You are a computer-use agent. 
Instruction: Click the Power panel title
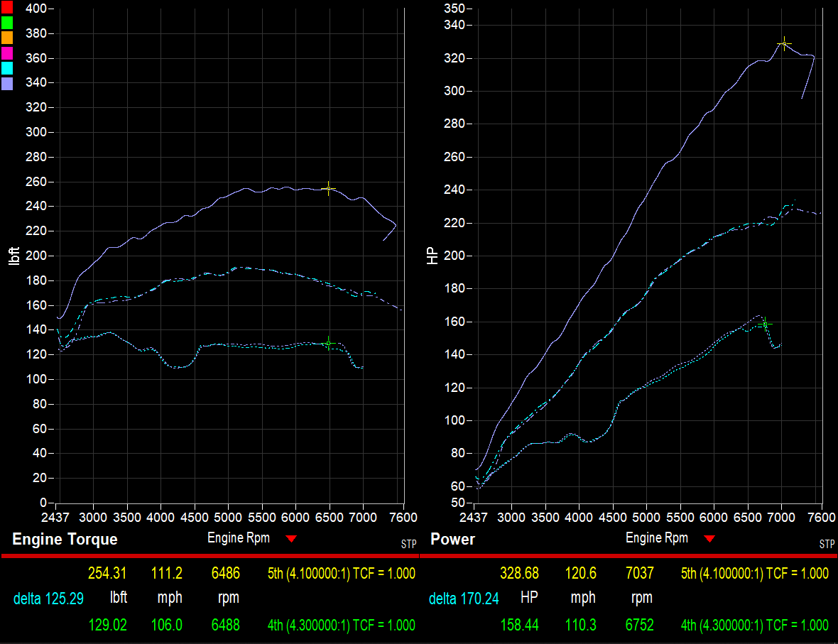click(x=452, y=540)
